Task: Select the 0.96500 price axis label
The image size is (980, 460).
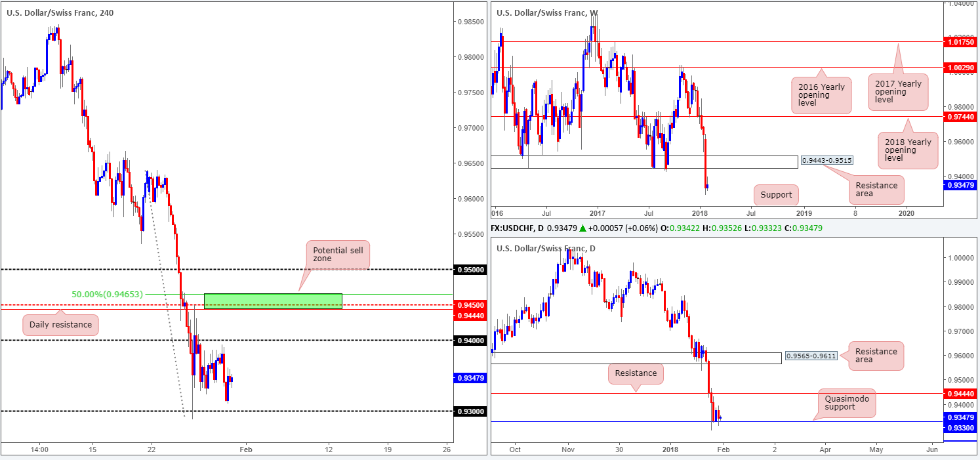Action: click(x=470, y=163)
